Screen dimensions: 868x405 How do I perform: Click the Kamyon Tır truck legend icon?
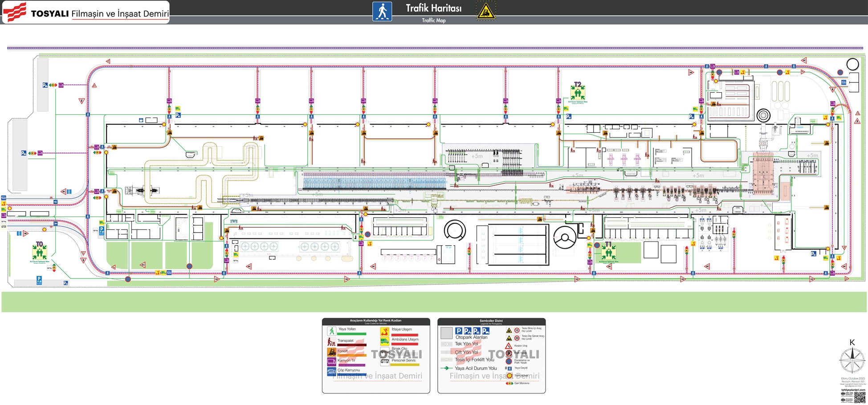pos(331,361)
